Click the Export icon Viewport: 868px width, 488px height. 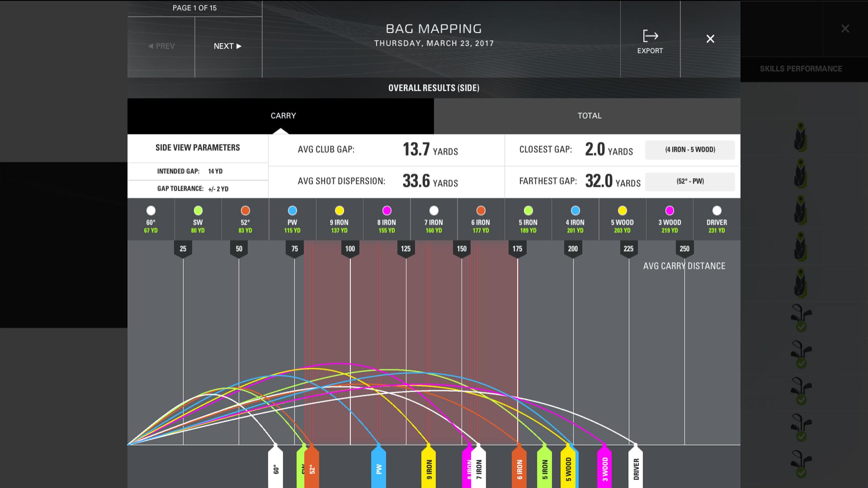click(650, 36)
